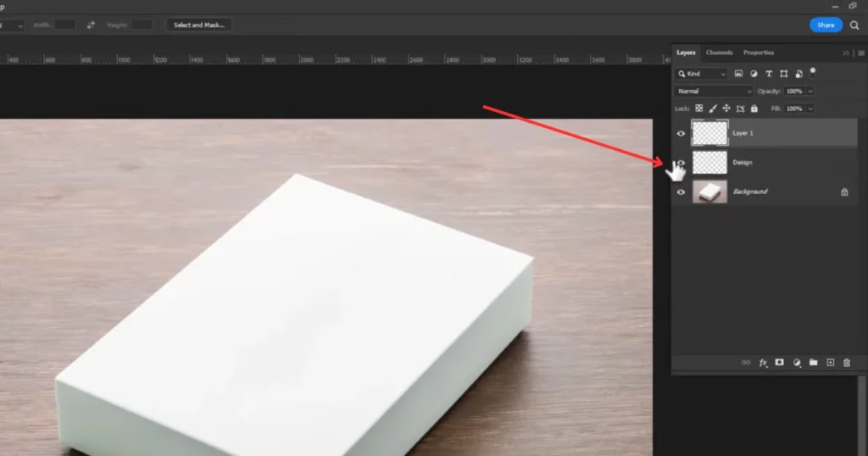
Task: Filter for adjustment layers icon
Action: (x=754, y=74)
